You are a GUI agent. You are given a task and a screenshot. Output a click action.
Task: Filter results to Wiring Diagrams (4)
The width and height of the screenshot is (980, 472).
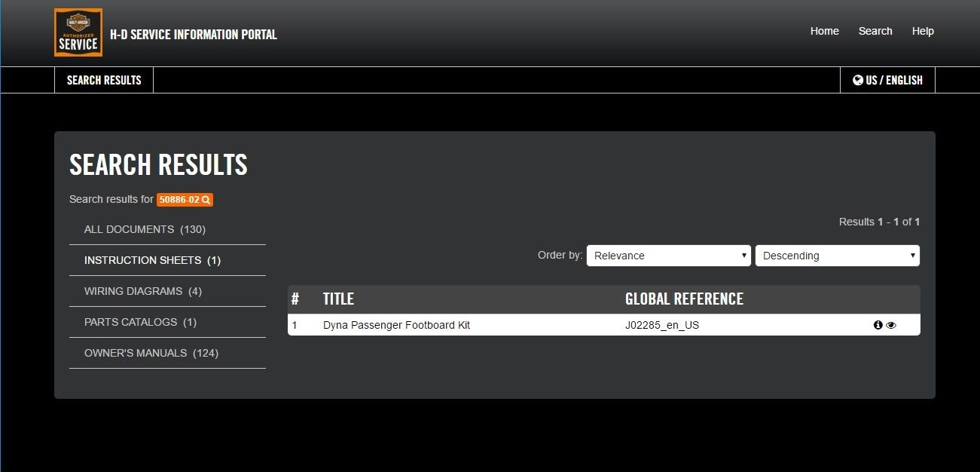click(x=143, y=291)
